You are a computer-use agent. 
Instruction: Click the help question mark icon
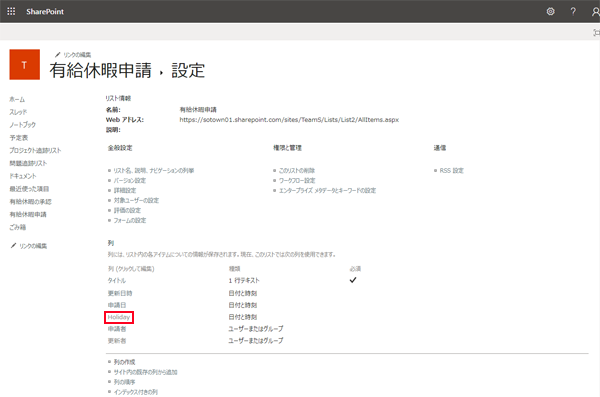click(x=573, y=11)
